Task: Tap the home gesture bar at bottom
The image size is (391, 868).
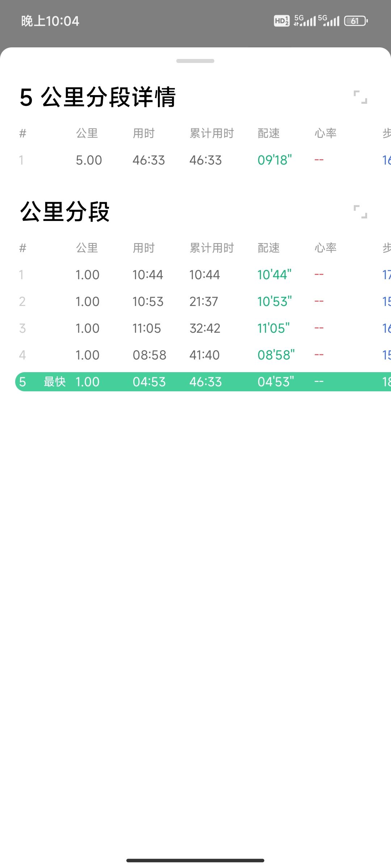Action: coord(195,860)
